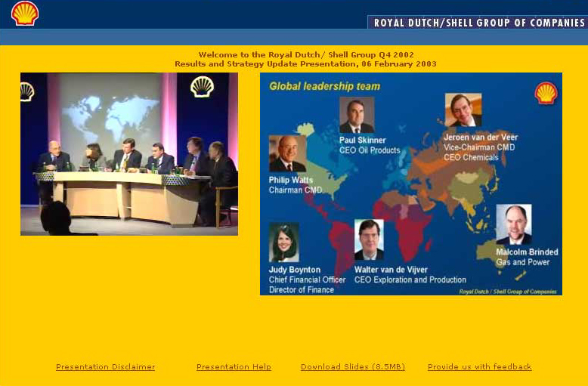The image size is (588, 386).
Task: Click the 'Vice-Chairman CMD' text
Action: pyautogui.click(x=479, y=147)
